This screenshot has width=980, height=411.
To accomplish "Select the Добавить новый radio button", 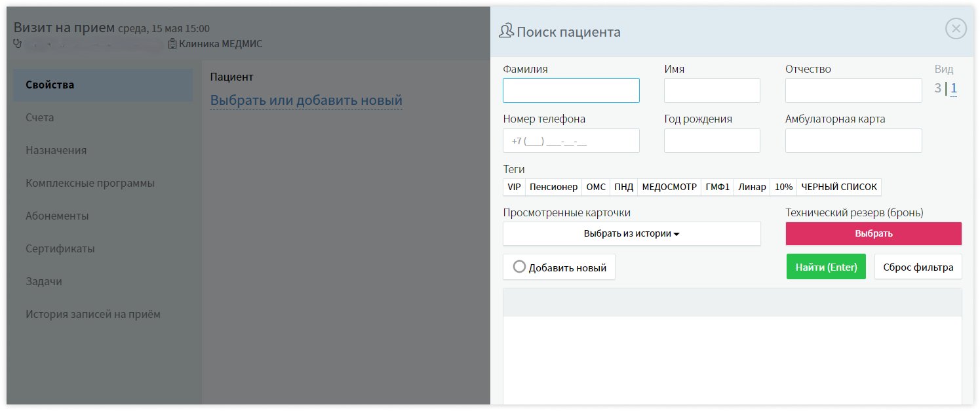I will 520,267.
